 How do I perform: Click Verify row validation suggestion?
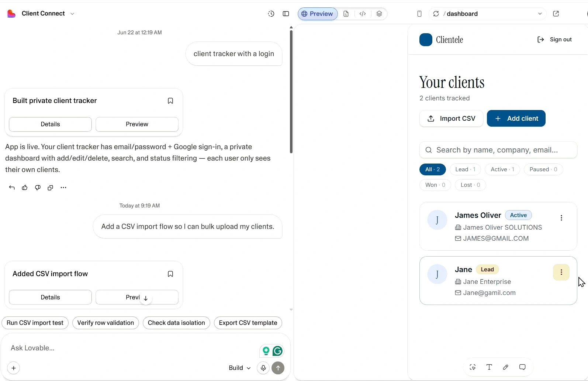[x=106, y=323]
